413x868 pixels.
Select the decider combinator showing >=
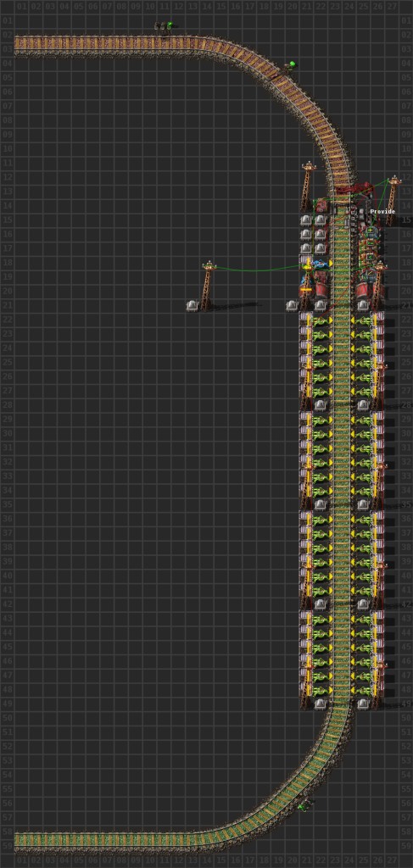[x=371, y=247]
